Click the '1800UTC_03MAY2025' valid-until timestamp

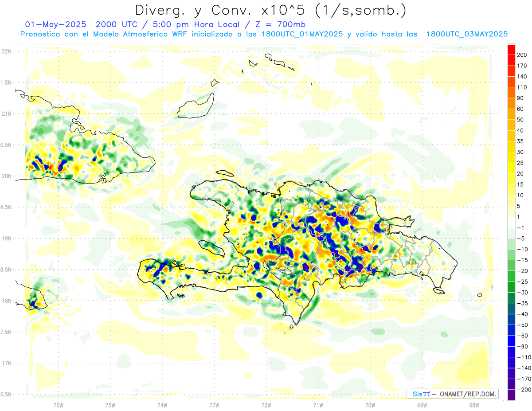click(467, 34)
